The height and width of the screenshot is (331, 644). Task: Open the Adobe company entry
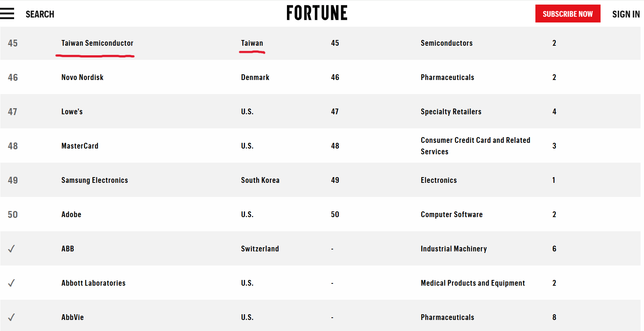(71, 214)
